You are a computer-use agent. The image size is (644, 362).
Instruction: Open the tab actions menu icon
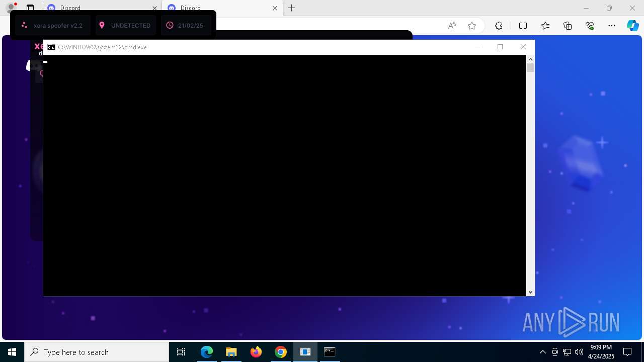[x=30, y=8]
